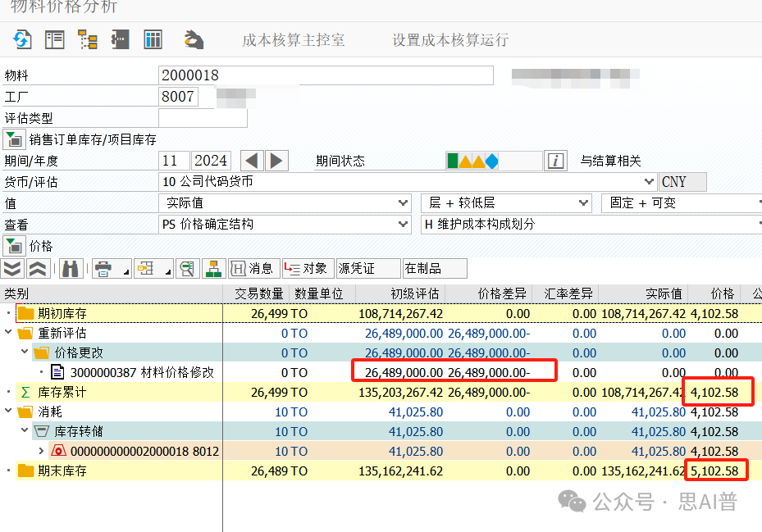Open the 实际值 value dropdown
This screenshot has height=532, width=762.
[x=403, y=202]
